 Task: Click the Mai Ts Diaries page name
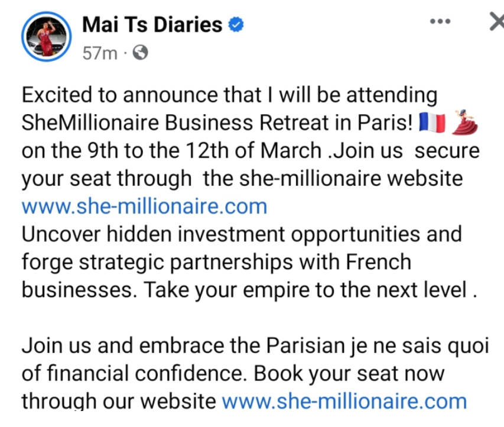tap(152, 24)
